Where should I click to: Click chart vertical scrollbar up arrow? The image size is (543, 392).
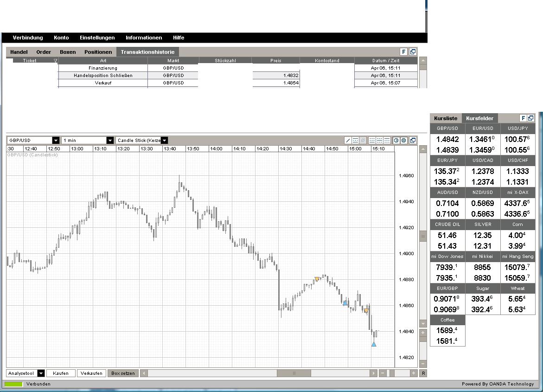coord(423,149)
